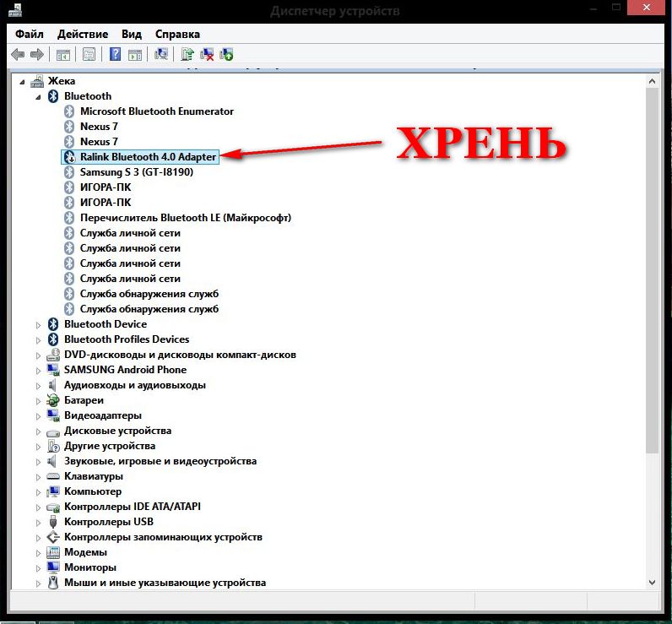Viewport: 672px width, 624px height.
Task: Select SAMSUNG Android Phone label
Action: pyautogui.click(x=125, y=370)
